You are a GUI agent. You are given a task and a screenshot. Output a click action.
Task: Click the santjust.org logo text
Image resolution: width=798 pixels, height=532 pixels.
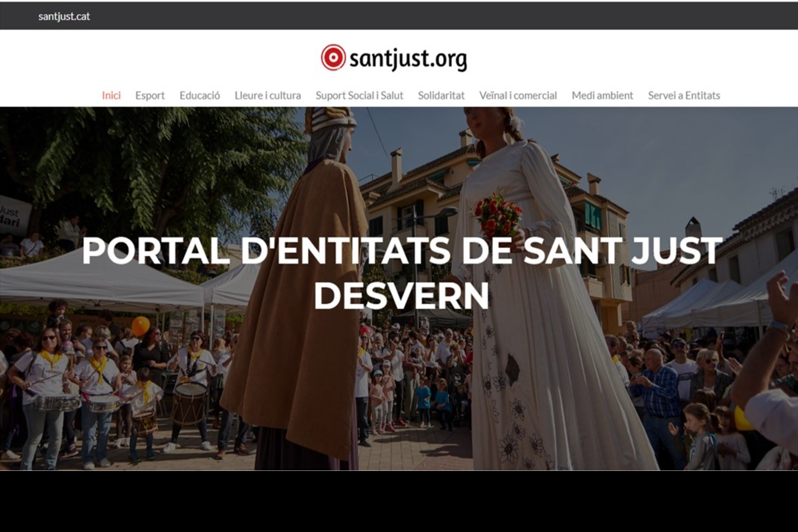(408, 59)
